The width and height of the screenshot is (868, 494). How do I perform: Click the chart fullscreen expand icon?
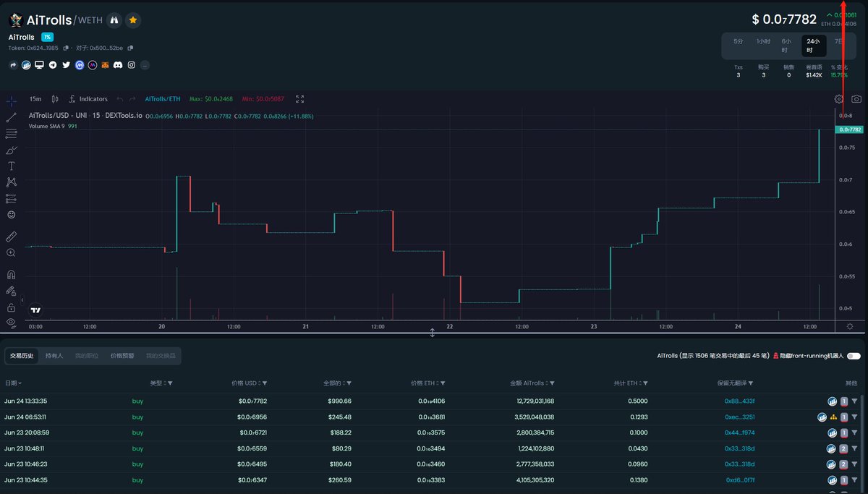[x=299, y=99]
